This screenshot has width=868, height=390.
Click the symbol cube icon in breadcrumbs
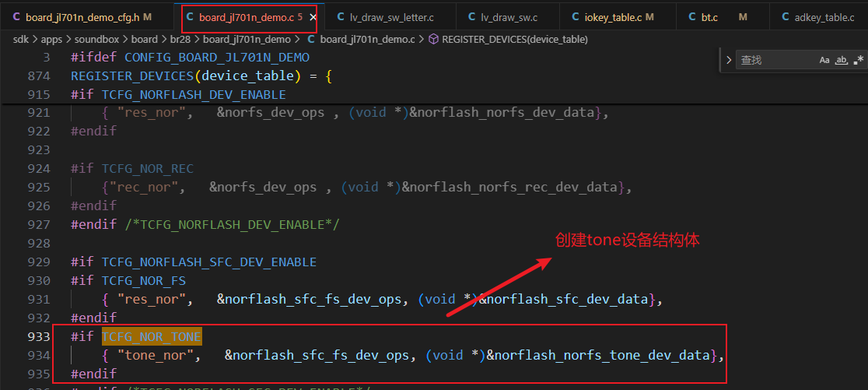point(433,40)
